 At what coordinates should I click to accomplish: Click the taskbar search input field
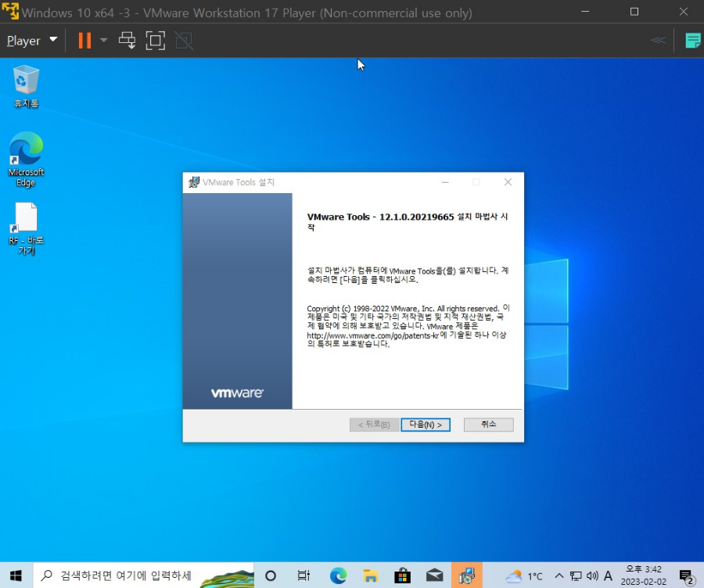pos(144,575)
